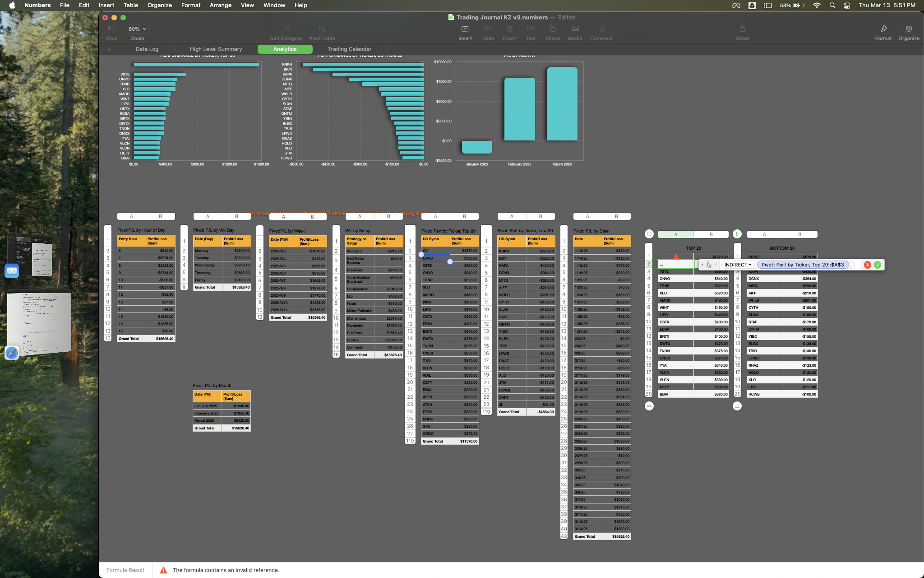This screenshot has height=578, width=924.
Task: Expand the fx function menu chevron
Action: point(716,265)
